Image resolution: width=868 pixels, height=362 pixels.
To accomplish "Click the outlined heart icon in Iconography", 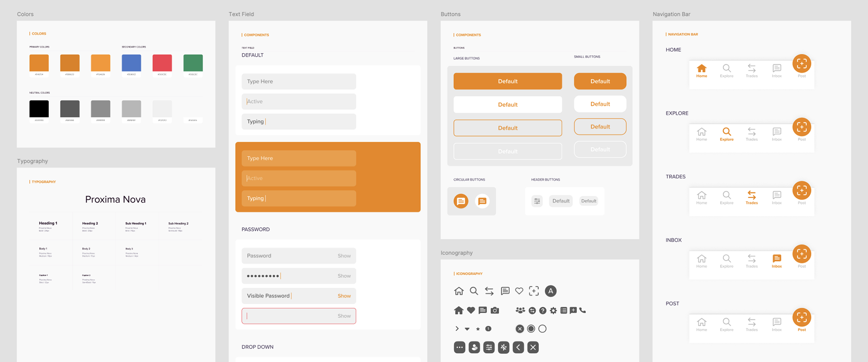I will click(519, 291).
